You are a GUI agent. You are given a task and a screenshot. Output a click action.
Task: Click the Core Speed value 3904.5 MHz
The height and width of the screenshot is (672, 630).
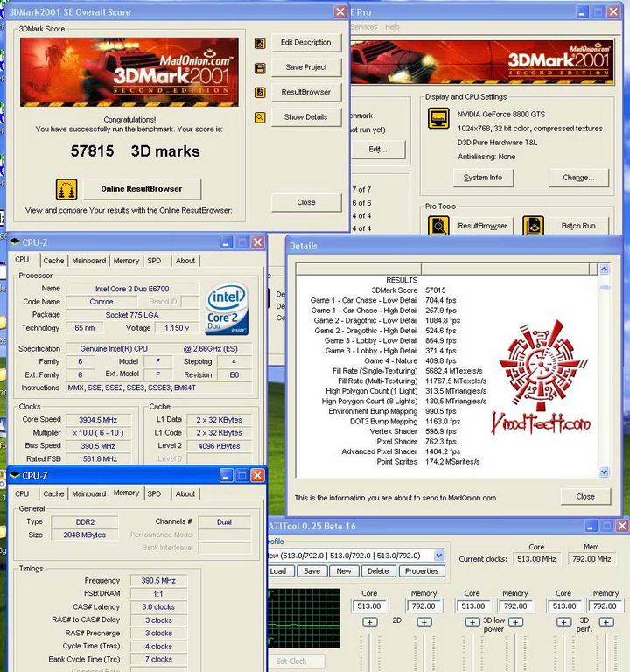98,420
